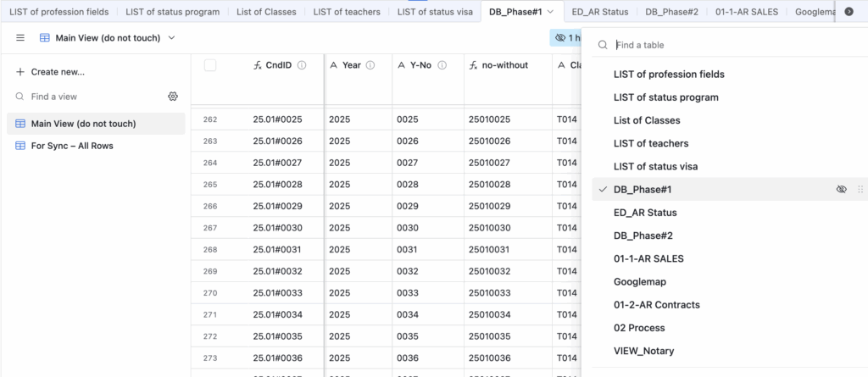
Task: Open the no-without column header menu
Action: [x=505, y=65]
